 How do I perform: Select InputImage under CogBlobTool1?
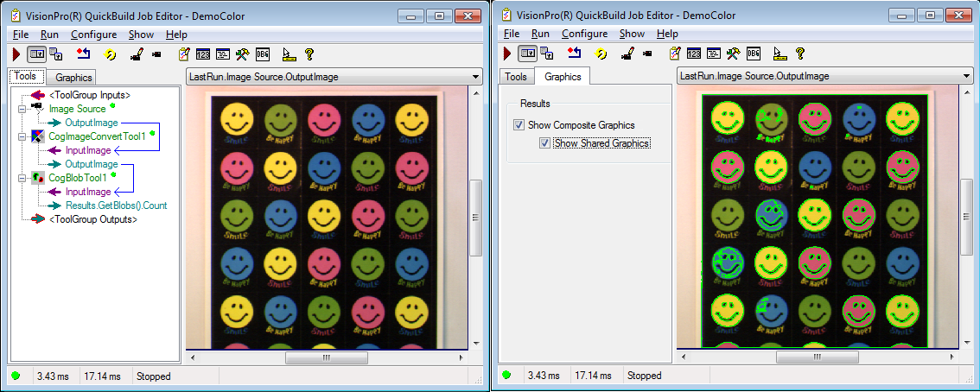pos(88,192)
